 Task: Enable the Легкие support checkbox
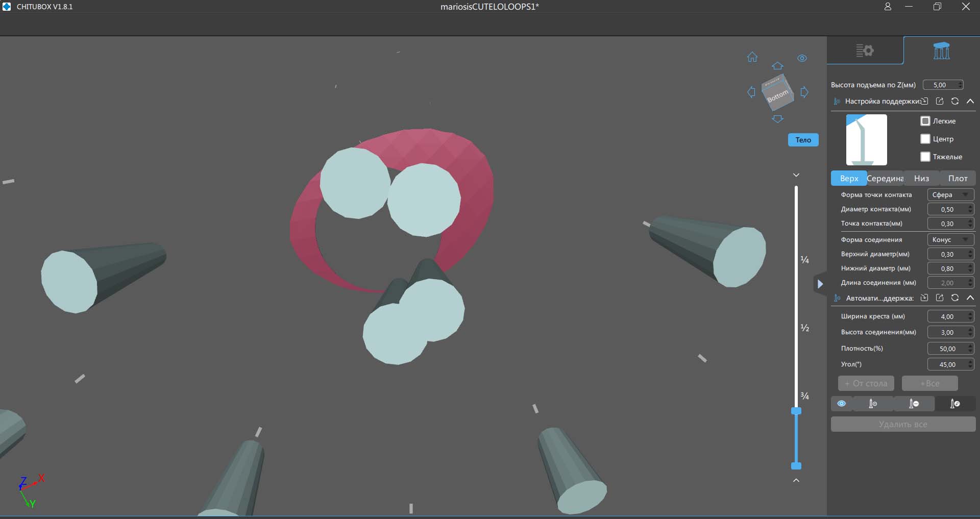925,121
